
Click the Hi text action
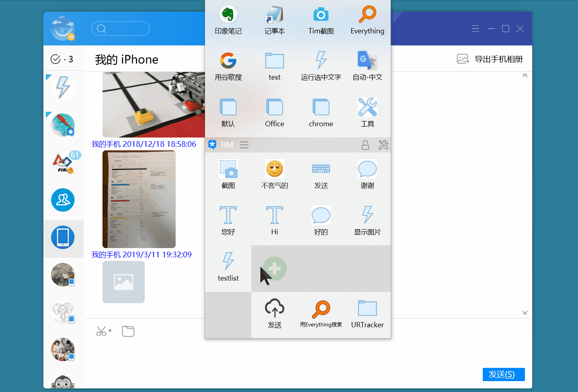tap(275, 215)
